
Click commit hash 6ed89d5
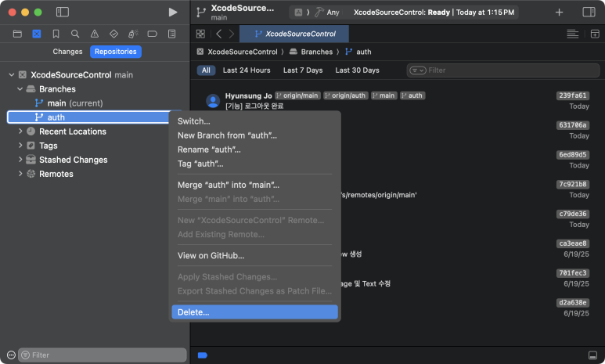tap(573, 155)
